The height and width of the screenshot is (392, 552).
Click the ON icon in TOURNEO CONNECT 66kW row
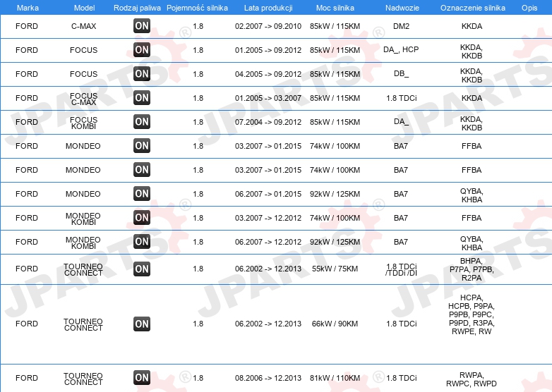[142, 324]
